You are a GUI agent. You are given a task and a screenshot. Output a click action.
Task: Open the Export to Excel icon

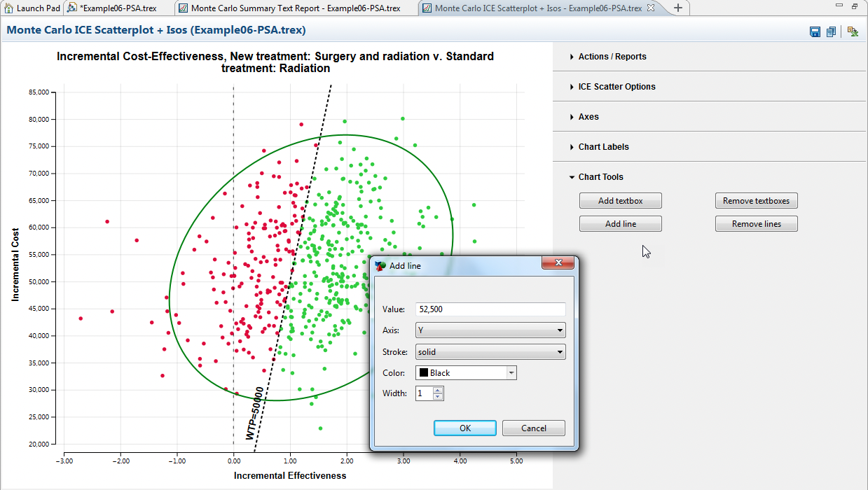coord(853,31)
